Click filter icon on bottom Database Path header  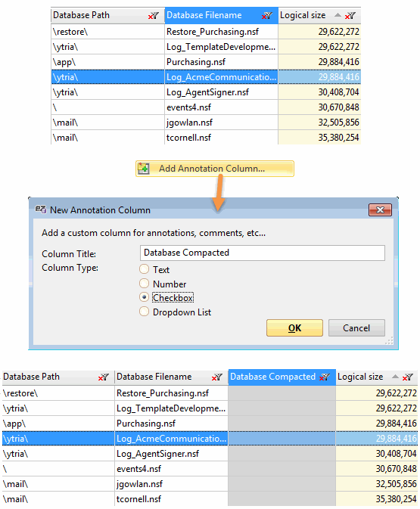click(103, 377)
